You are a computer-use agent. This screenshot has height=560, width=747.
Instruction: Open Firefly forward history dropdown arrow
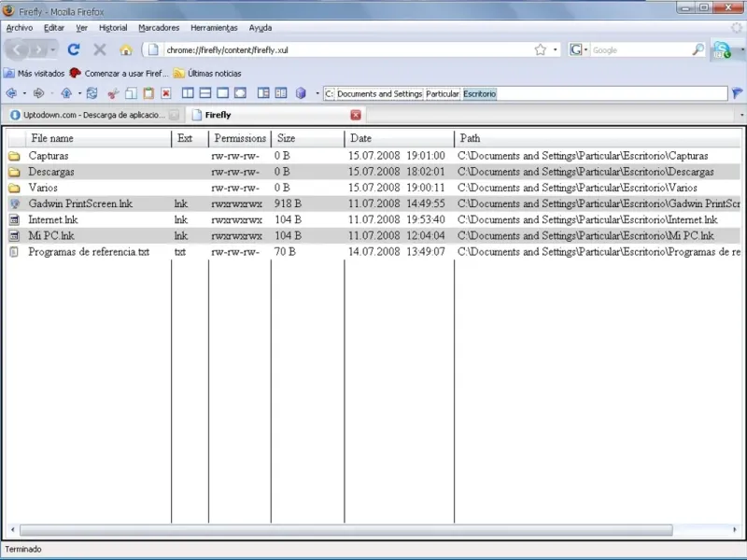pyautogui.click(x=51, y=93)
